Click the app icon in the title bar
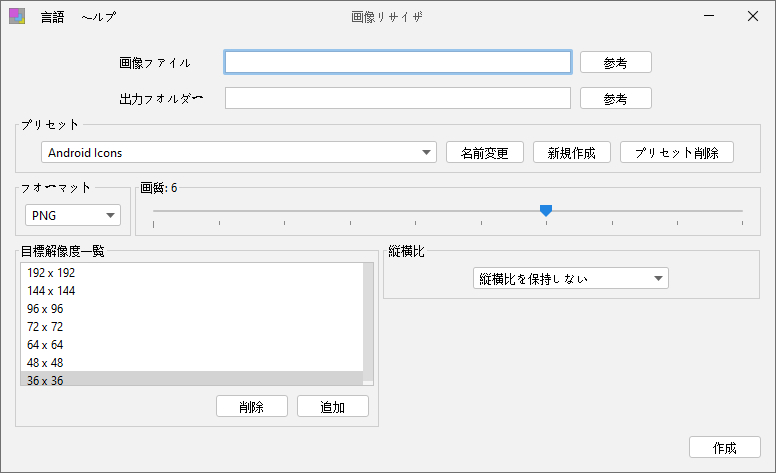Screen dimensions: 776x473 point(17,16)
